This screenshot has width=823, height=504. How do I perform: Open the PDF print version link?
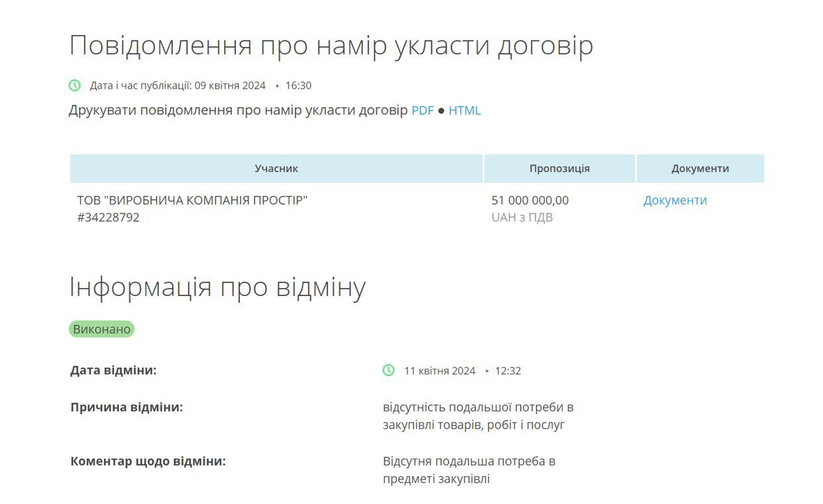click(x=422, y=111)
